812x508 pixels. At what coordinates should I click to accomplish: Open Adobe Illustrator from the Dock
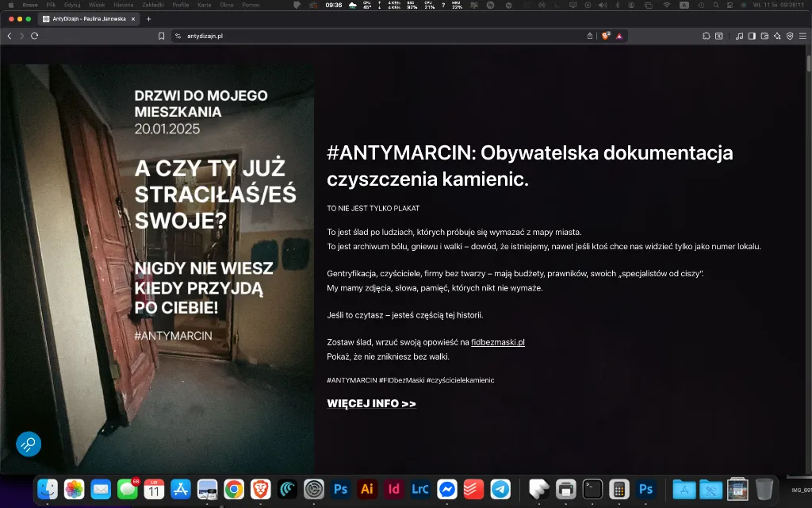pyautogui.click(x=366, y=490)
